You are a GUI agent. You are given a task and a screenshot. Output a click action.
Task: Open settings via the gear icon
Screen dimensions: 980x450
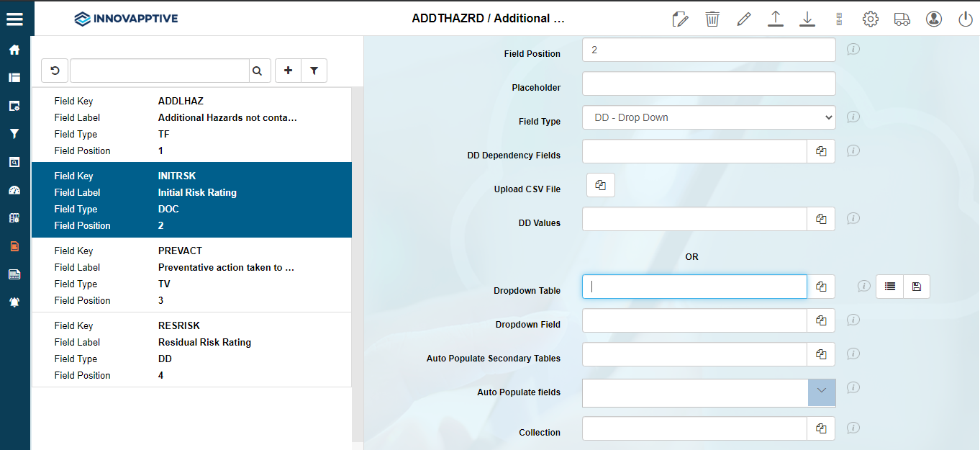pyautogui.click(x=871, y=19)
